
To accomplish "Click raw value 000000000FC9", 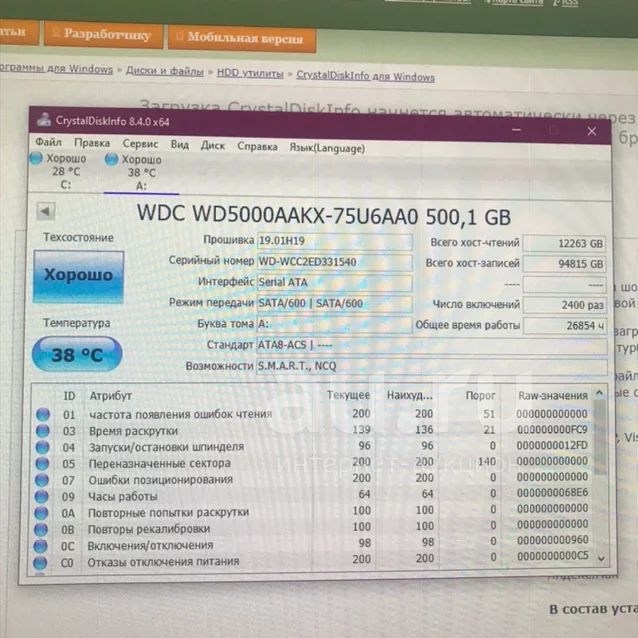I will tap(552, 430).
